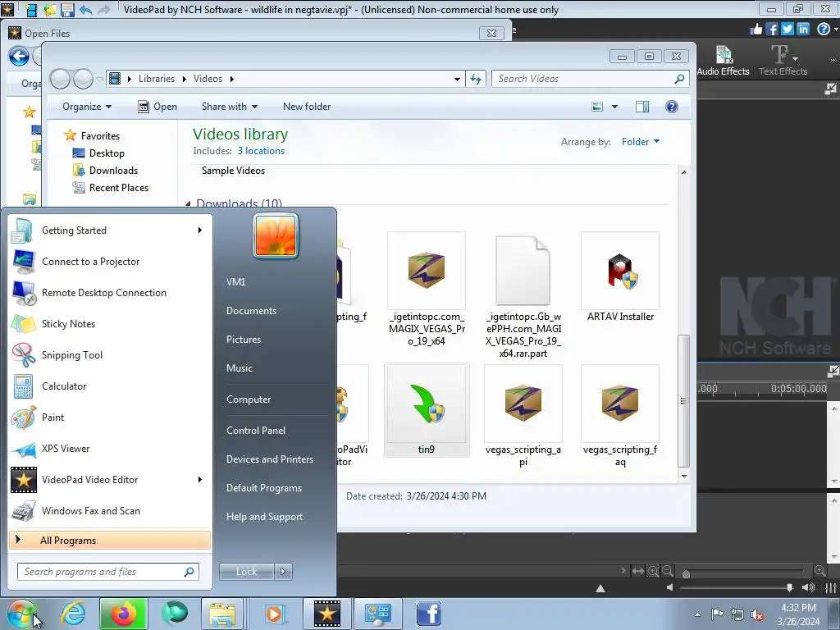Open the Text Effects dropdown arrow

point(796,58)
